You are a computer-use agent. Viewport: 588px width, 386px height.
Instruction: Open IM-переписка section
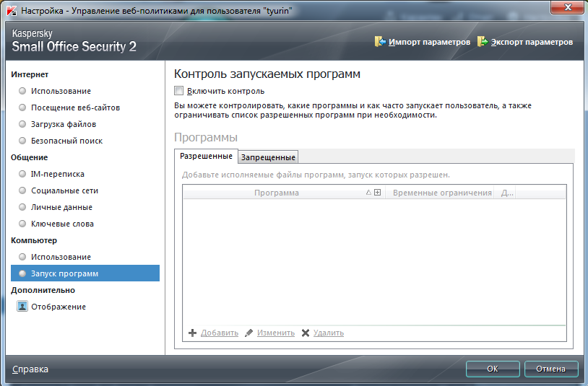(x=57, y=174)
